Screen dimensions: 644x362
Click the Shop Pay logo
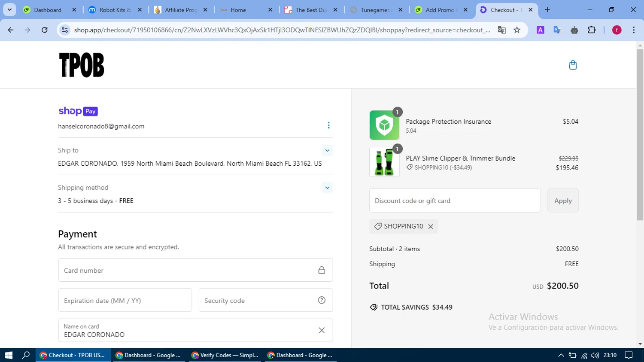pos(78,111)
